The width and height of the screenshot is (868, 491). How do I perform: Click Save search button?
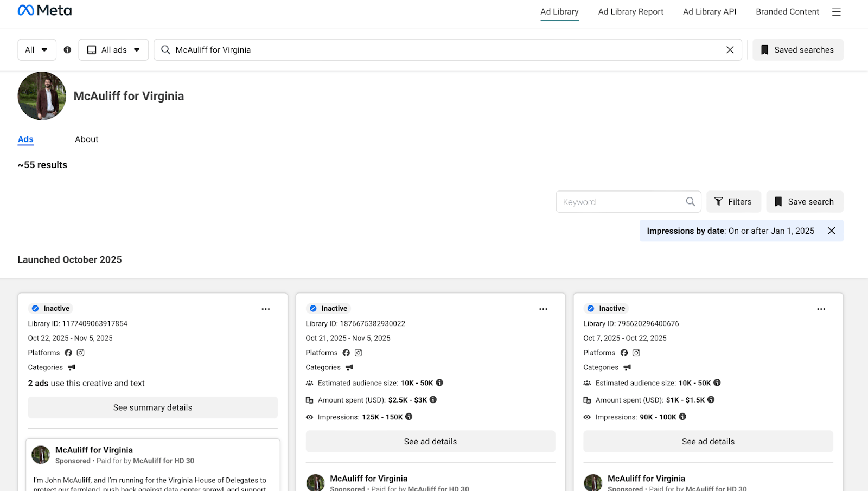(x=805, y=202)
